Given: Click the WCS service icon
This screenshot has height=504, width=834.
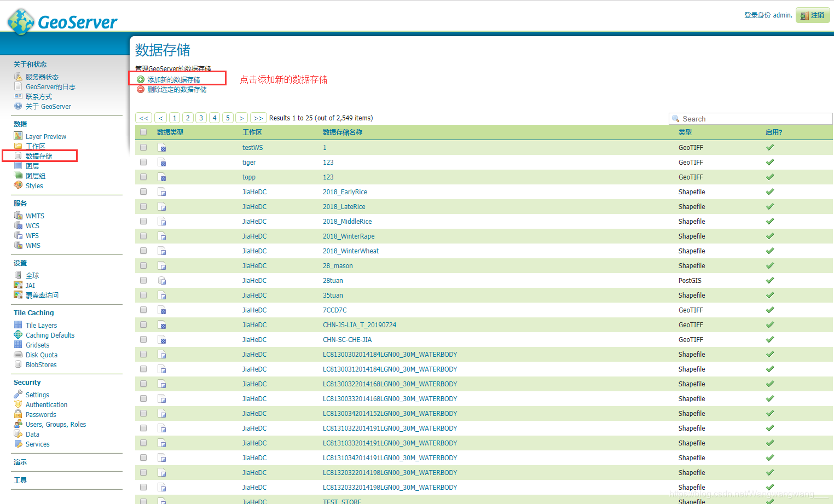Looking at the screenshot, I should click(18, 225).
